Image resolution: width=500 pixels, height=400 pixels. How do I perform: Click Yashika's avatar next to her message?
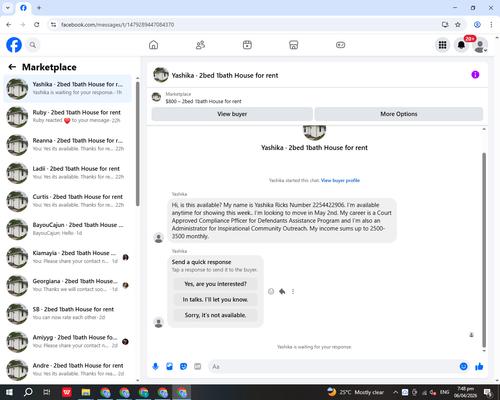158,238
